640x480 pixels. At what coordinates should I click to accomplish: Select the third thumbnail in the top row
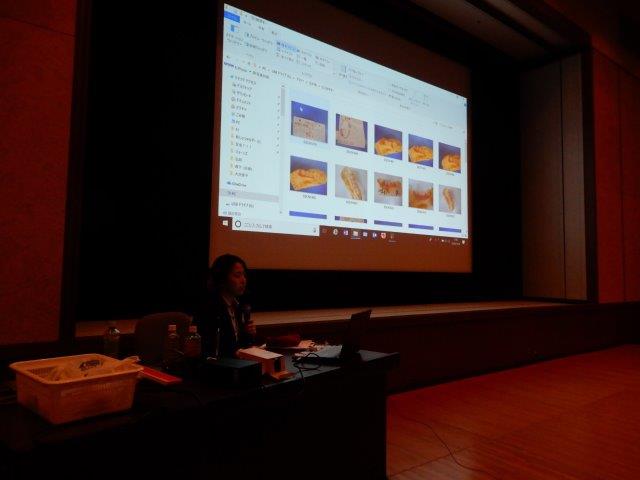pos(388,142)
